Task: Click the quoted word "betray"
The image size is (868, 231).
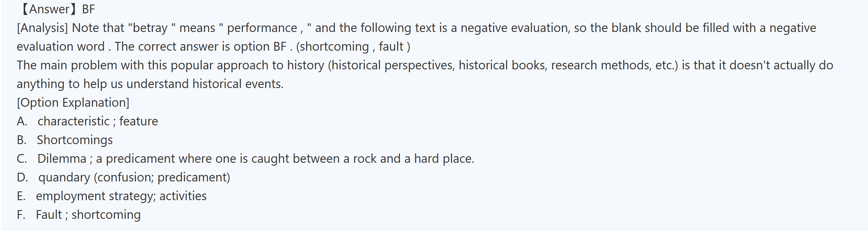Action: [x=150, y=28]
